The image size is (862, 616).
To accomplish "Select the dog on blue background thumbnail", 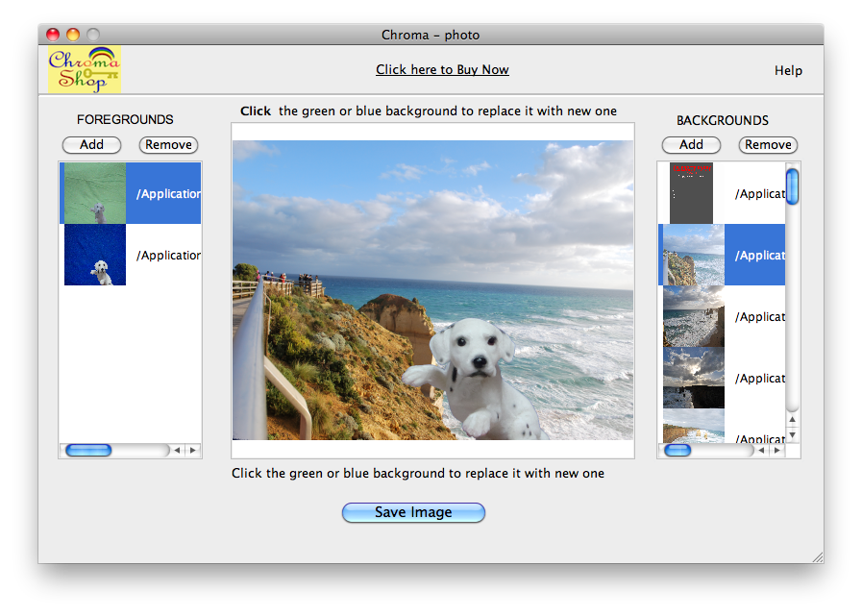I will click(95, 255).
